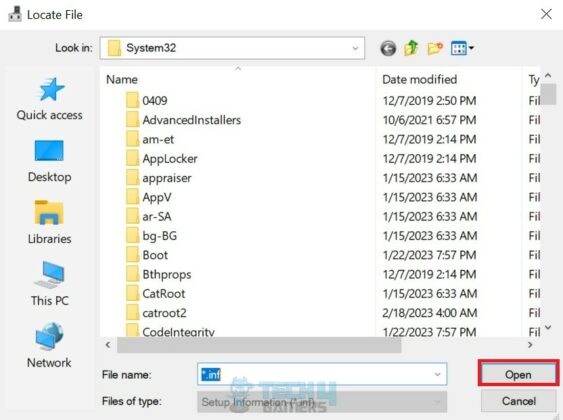This screenshot has width=563, height=420.
Task: Select the ar-SA folder icon
Action: pyautogui.click(x=132, y=216)
